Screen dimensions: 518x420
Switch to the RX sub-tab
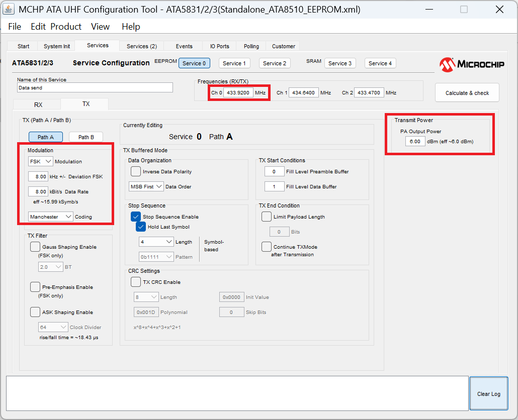(x=38, y=104)
